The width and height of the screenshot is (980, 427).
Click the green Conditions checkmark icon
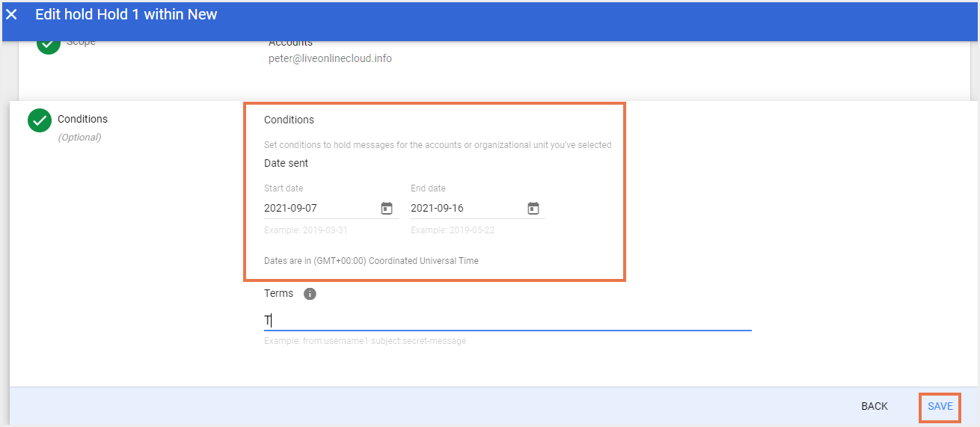pos(40,120)
